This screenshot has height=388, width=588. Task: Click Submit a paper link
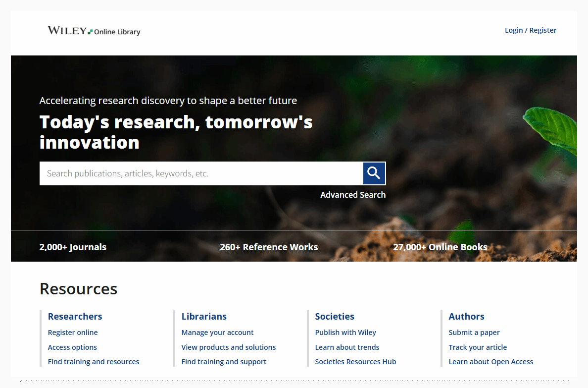click(474, 333)
